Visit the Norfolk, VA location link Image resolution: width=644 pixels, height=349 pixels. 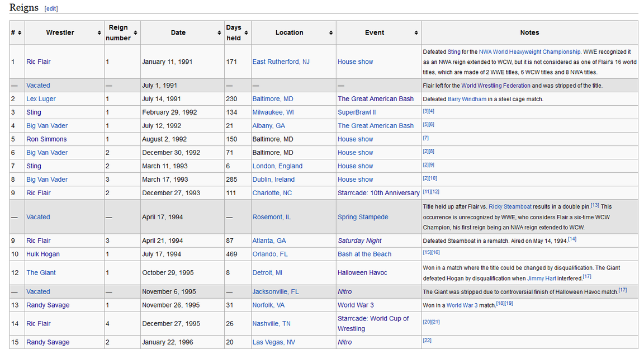point(268,305)
